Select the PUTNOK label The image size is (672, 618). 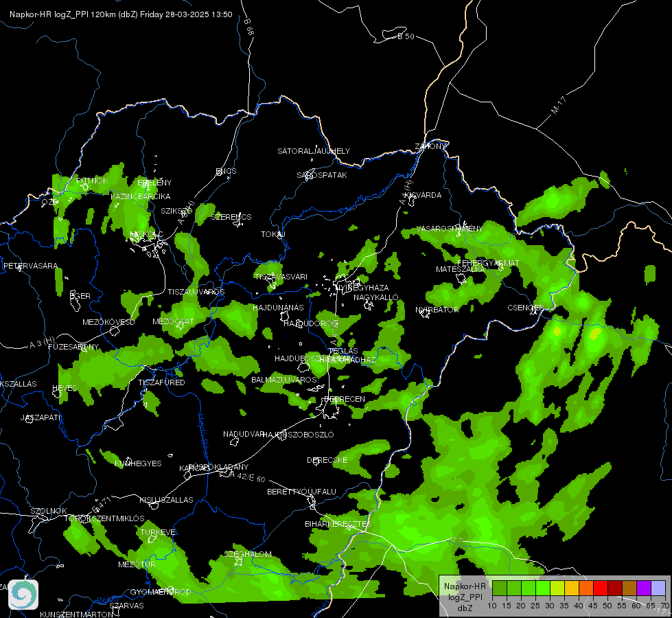click(x=92, y=181)
